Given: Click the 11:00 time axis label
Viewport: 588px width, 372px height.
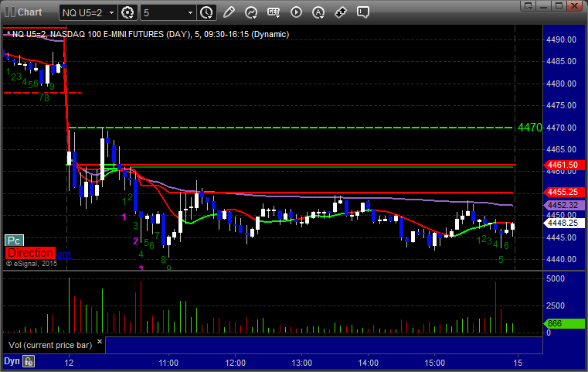Looking at the screenshot, I should click(x=168, y=363).
